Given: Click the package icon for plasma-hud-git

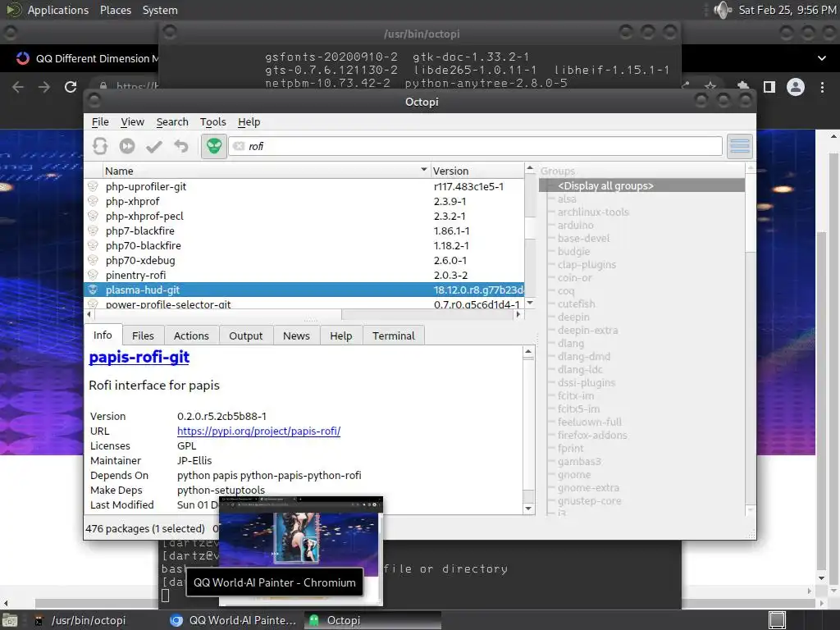Looking at the screenshot, I should coord(94,290).
